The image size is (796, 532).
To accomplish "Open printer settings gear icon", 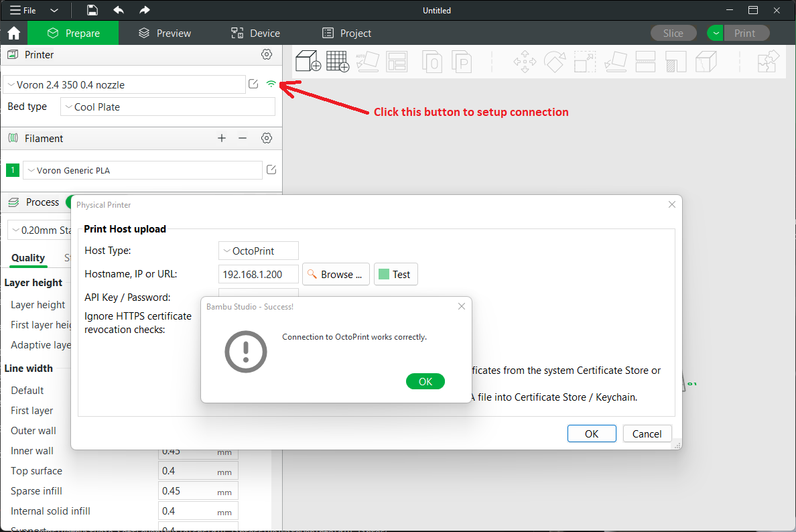I will click(x=267, y=55).
